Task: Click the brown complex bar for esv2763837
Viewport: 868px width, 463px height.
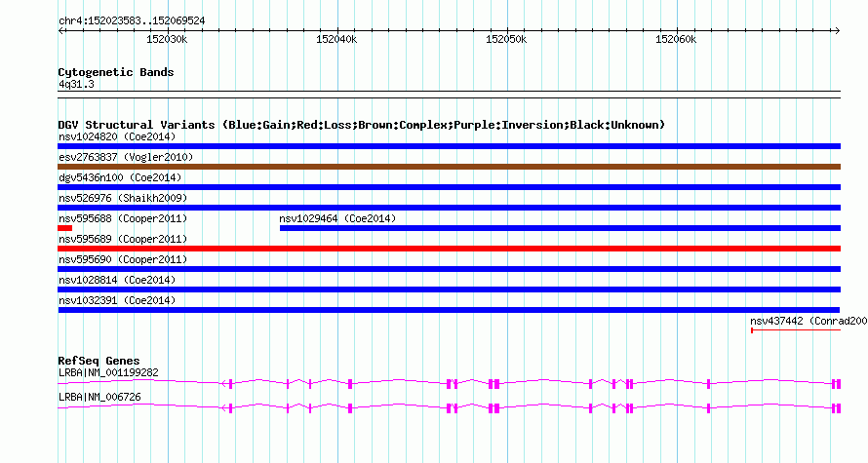Action: click(x=449, y=167)
